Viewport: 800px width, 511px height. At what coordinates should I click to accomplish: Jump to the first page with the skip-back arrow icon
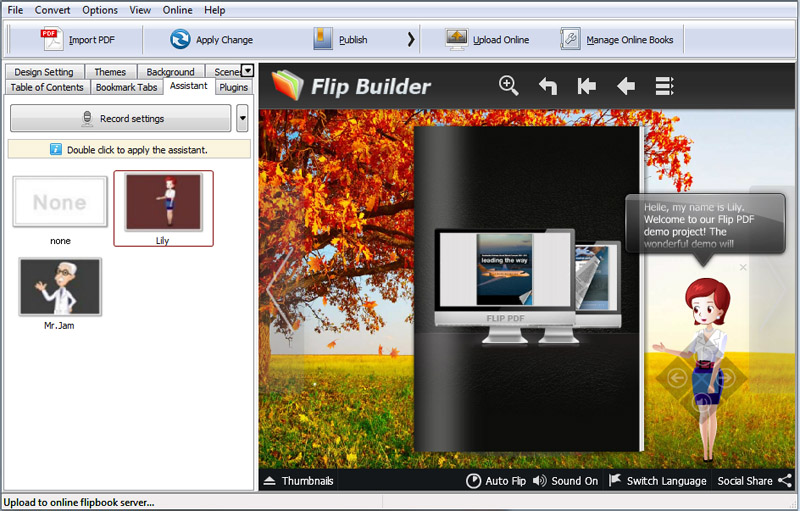(x=587, y=86)
